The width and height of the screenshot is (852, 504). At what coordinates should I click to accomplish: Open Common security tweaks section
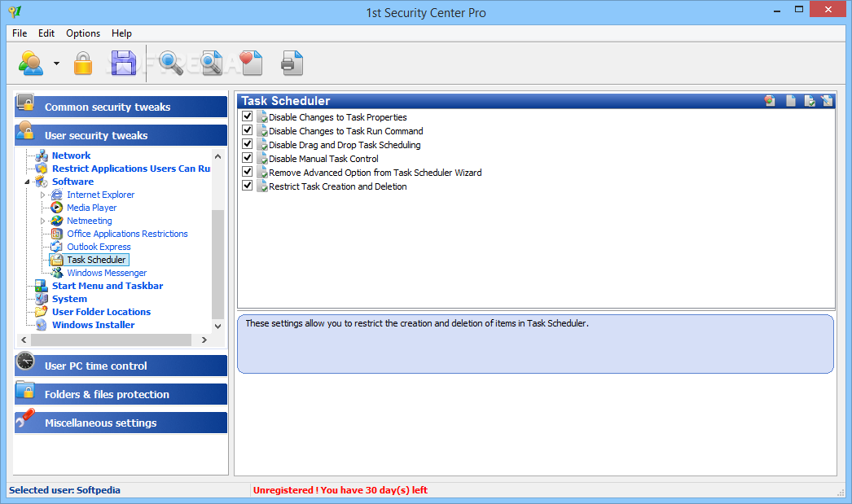pyautogui.click(x=121, y=107)
